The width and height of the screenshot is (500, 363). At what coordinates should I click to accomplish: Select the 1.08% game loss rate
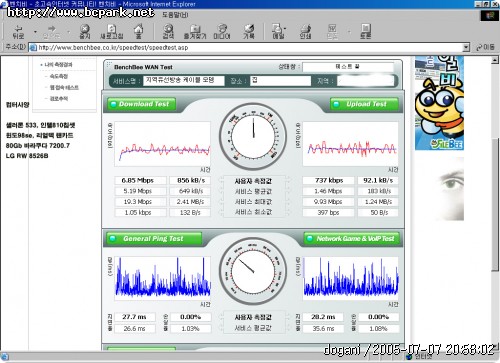379,329
